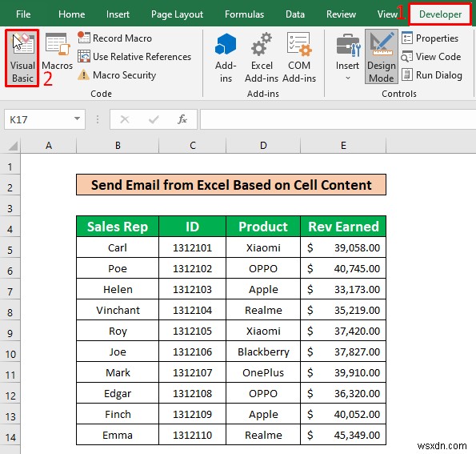
Task: Open the Review tab
Action: pyautogui.click(x=341, y=14)
